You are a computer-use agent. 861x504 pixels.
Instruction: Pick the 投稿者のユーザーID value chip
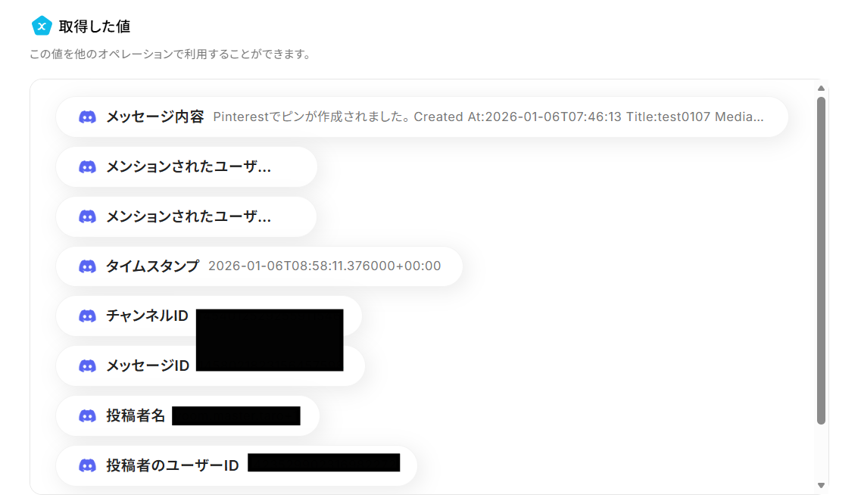[x=236, y=465]
